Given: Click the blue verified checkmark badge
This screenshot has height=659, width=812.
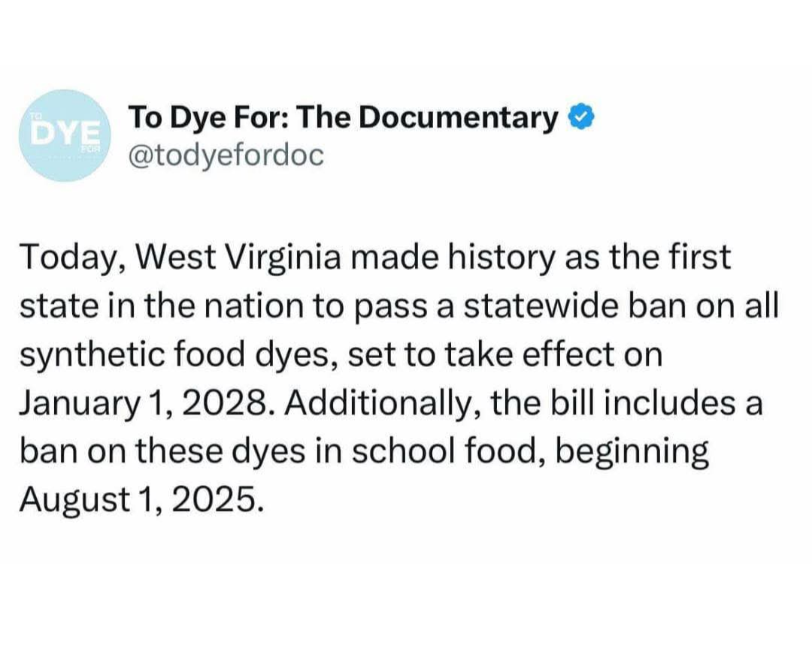Looking at the screenshot, I should pos(580,118).
